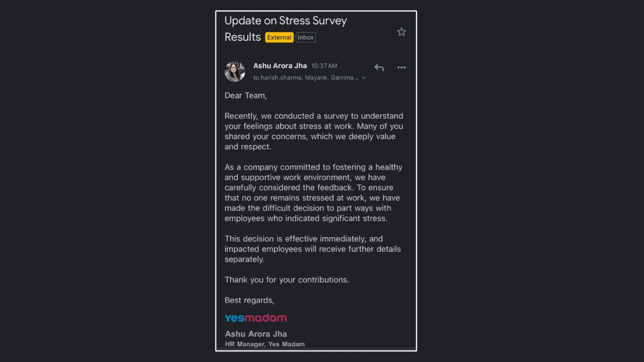Open the three-dot more options menu

click(401, 67)
